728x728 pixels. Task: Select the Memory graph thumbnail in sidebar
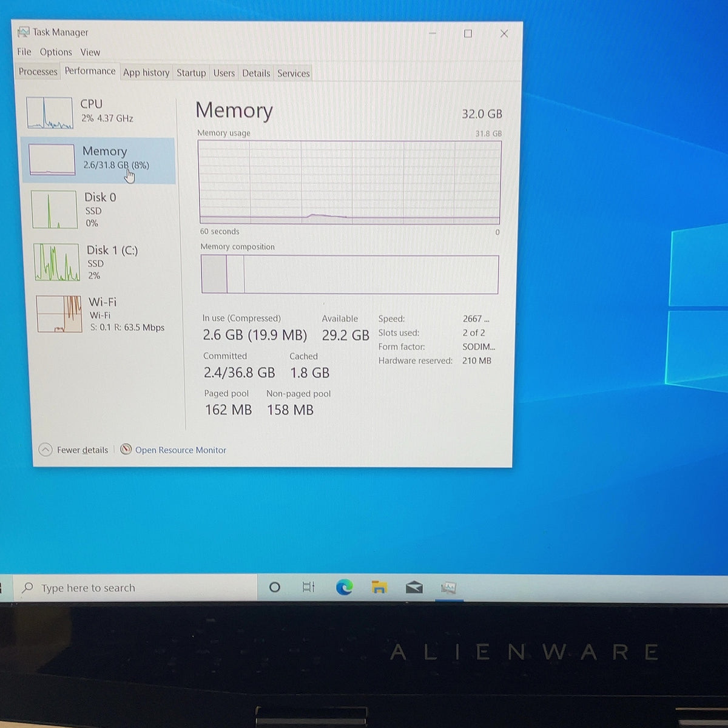pos(52,161)
